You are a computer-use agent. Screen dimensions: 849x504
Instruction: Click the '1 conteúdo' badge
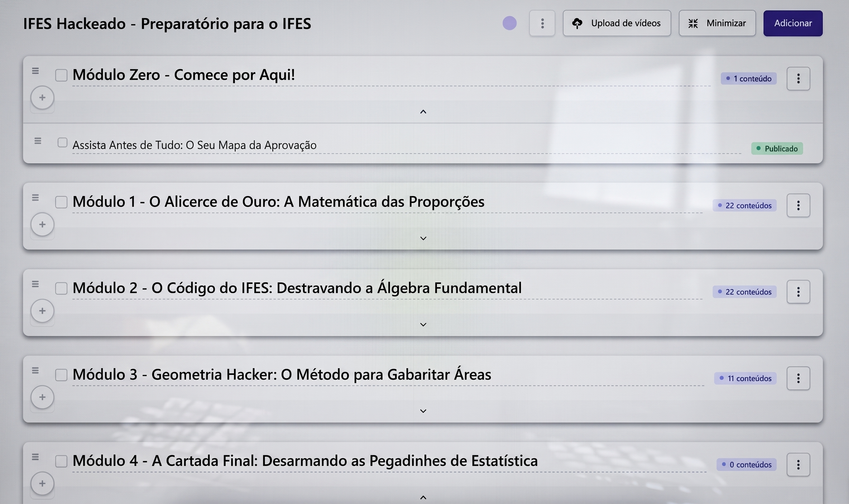[x=749, y=78]
